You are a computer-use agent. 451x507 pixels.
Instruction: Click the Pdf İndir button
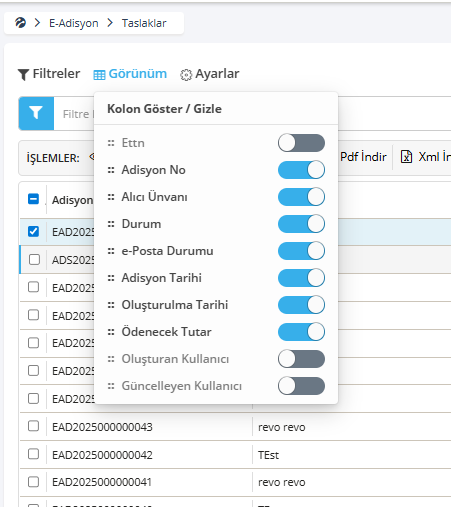[x=363, y=157]
